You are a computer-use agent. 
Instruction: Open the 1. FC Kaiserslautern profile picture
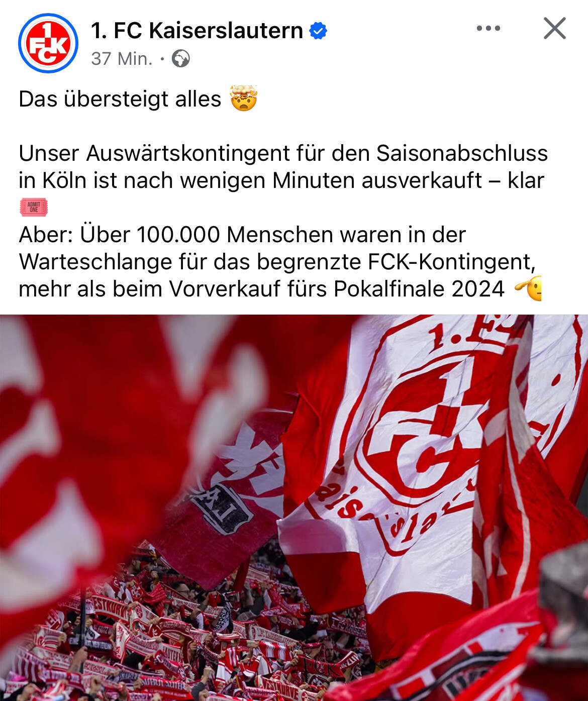[x=48, y=43]
